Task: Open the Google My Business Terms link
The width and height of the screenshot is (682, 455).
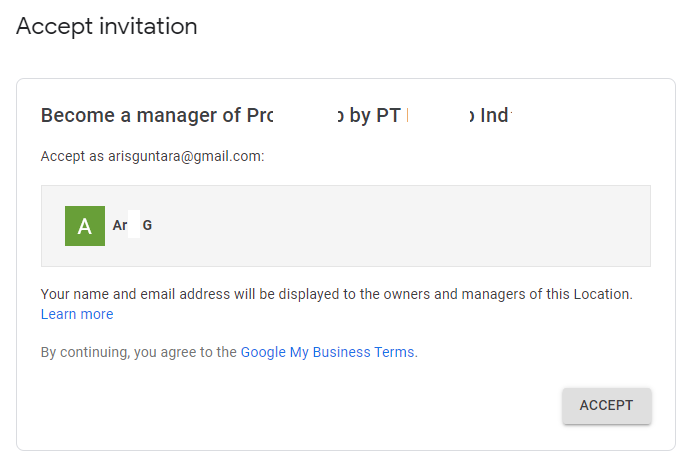Action: [328, 352]
